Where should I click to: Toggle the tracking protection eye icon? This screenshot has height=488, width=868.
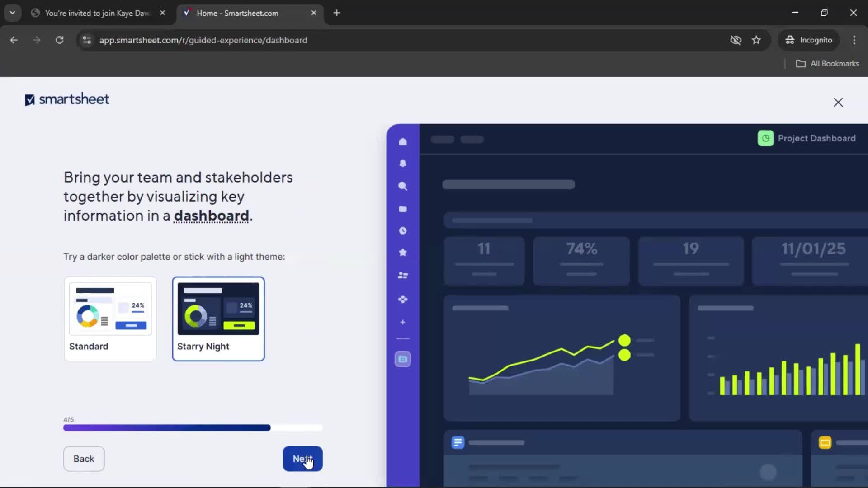click(736, 40)
